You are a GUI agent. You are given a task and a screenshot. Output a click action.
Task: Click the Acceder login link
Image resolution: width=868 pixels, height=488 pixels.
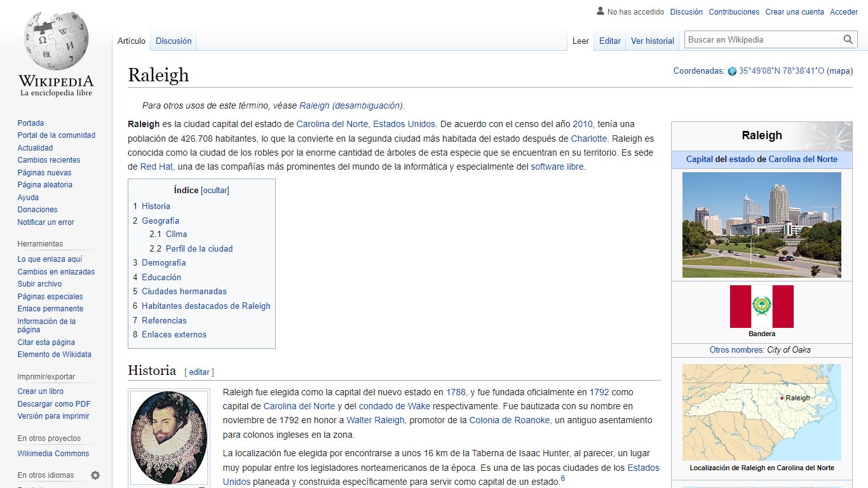point(844,12)
